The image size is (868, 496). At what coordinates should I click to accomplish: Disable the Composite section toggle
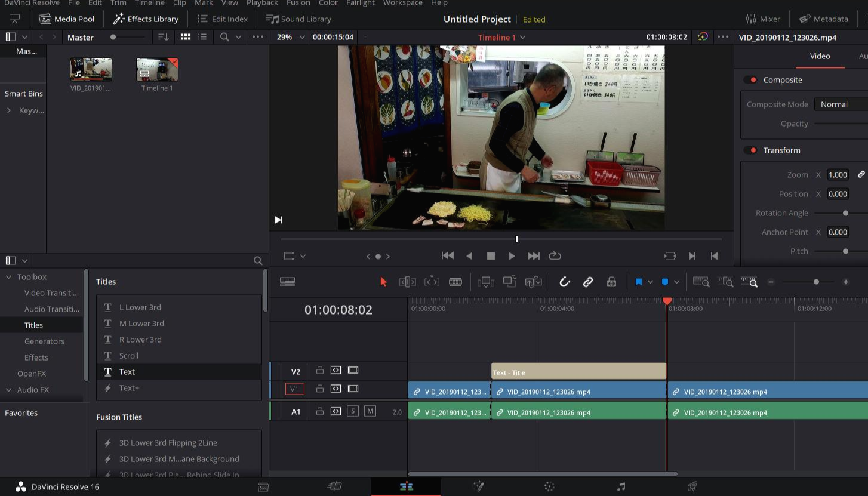click(x=750, y=80)
